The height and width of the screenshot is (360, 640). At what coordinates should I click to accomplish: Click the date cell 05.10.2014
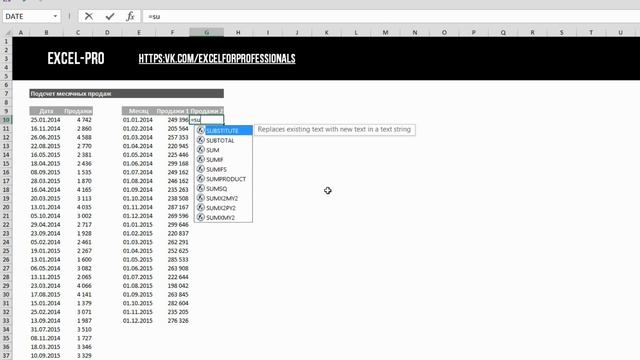(45, 216)
